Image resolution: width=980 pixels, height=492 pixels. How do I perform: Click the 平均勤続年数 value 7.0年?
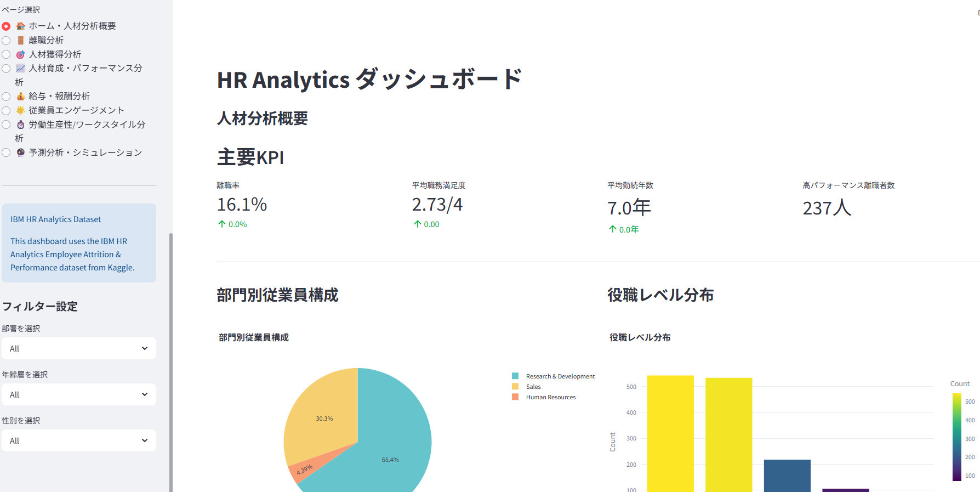[629, 208]
